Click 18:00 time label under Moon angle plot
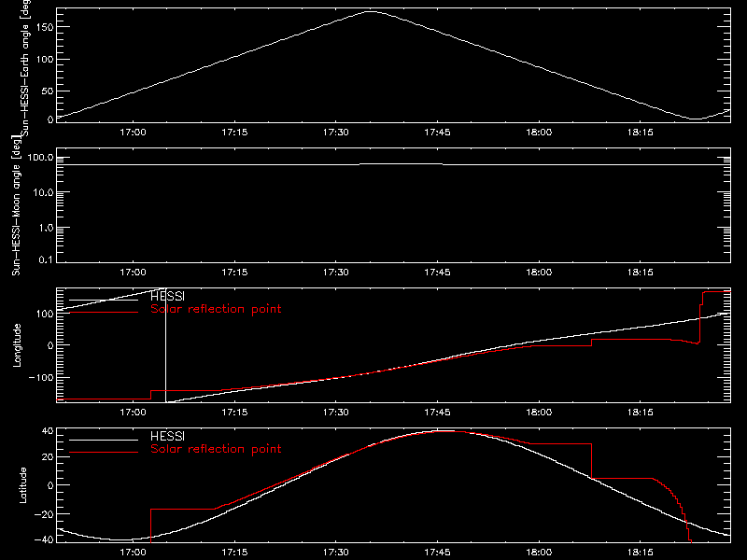 [539, 273]
